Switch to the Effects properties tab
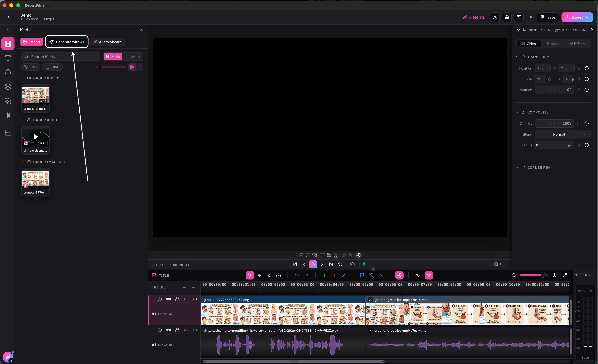The image size is (598, 364). coord(577,44)
